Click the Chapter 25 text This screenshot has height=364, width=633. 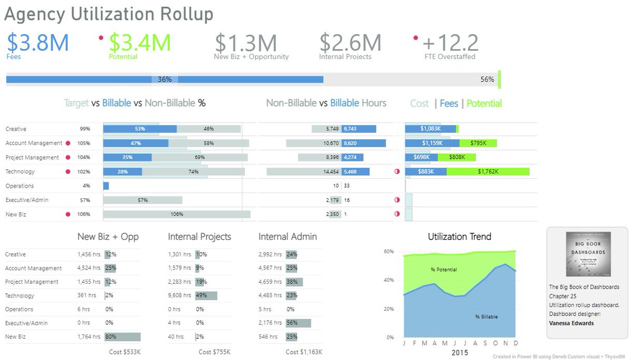coord(562,296)
